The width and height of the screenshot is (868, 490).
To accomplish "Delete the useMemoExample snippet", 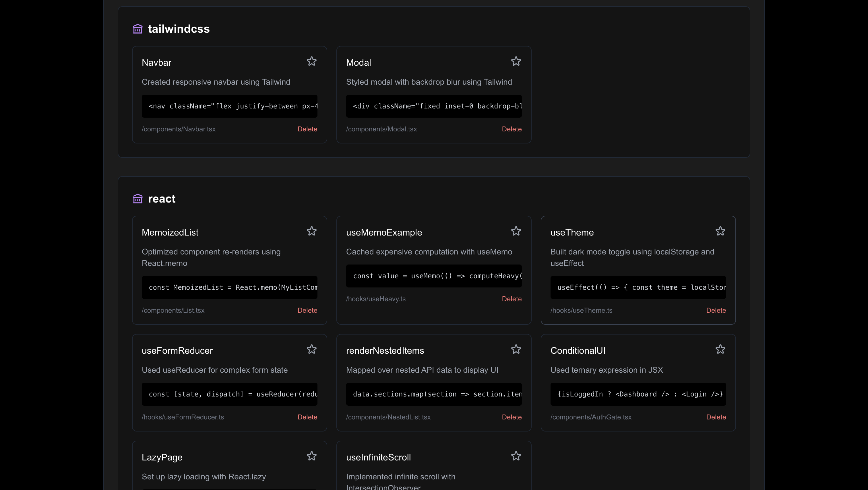I will click(511, 299).
